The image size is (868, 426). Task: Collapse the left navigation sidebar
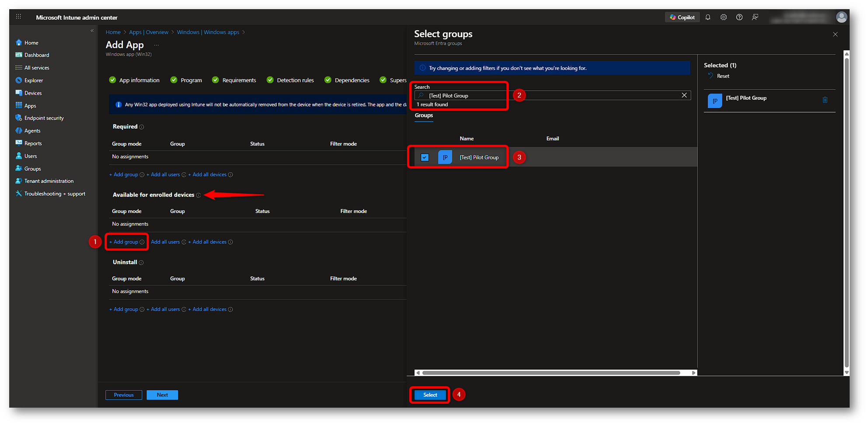(92, 31)
